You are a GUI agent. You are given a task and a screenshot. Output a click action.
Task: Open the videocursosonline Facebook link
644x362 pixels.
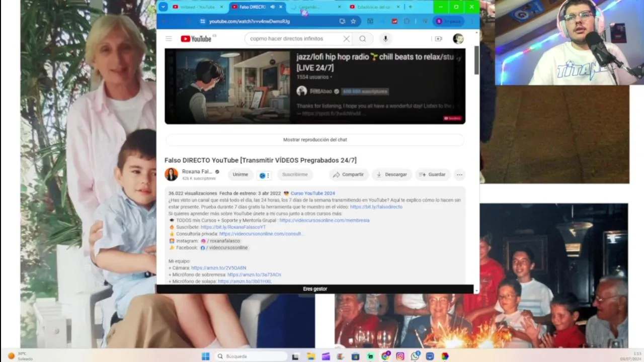click(x=224, y=248)
